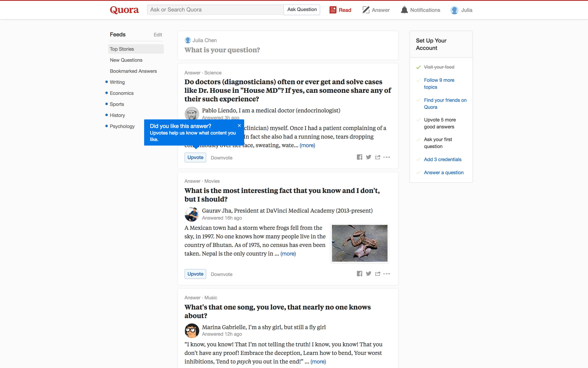This screenshot has width=588, height=368.
Task: Click the red Read icon
Action: click(333, 10)
